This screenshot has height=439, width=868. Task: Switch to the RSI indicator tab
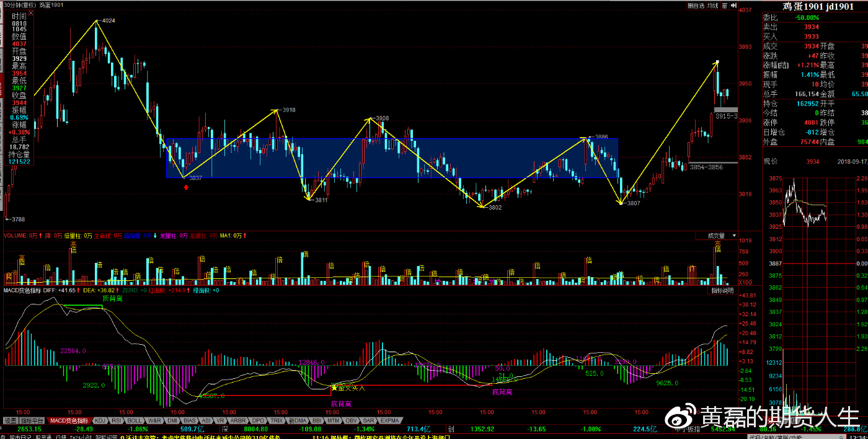click(117, 420)
